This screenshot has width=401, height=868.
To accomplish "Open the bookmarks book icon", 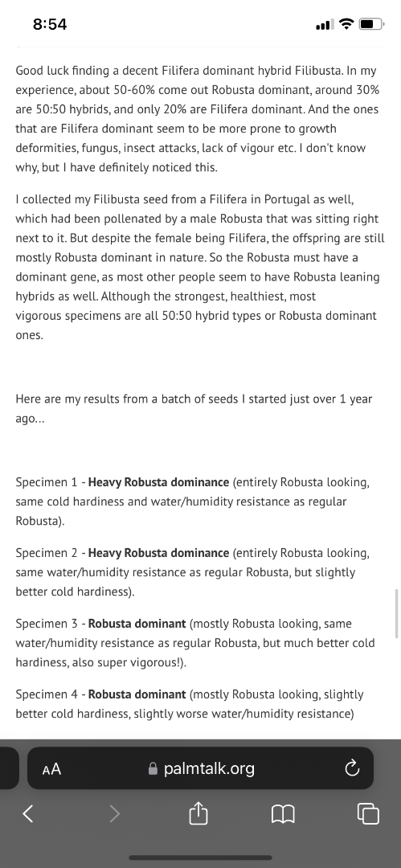I will click(x=283, y=813).
